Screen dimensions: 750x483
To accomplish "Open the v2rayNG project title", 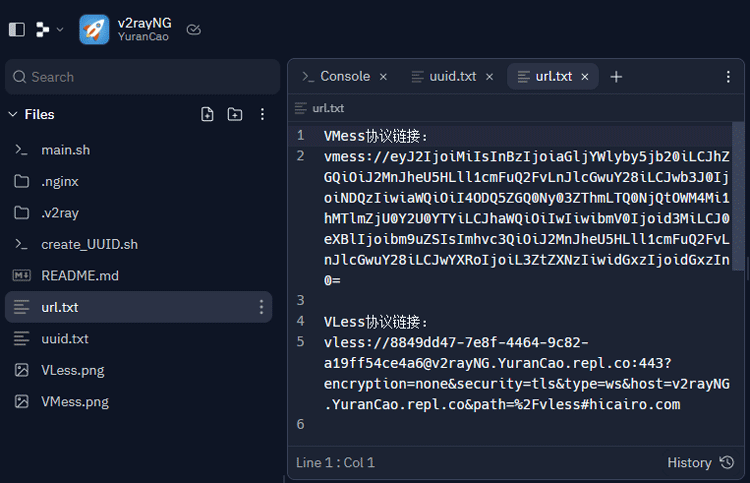I will (x=144, y=23).
